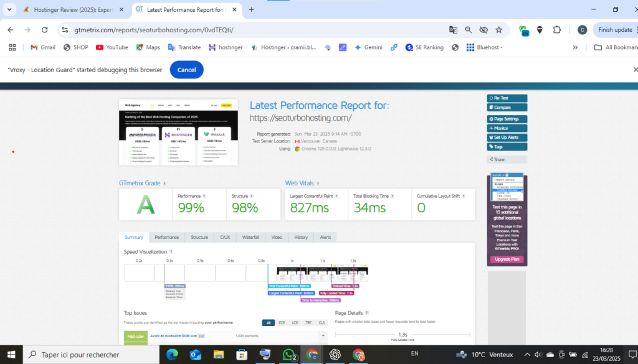Click the Monitor button
The height and width of the screenshot is (364, 638).
pos(507,128)
